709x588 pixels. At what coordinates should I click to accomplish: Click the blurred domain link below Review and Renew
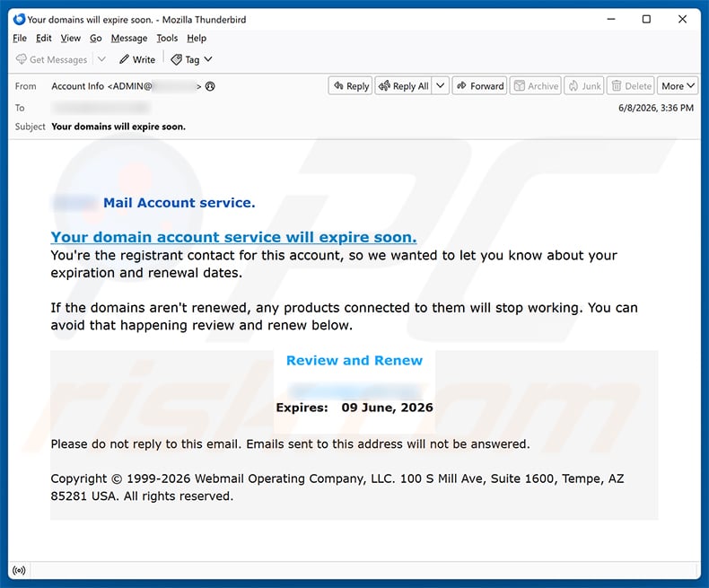[x=354, y=390]
